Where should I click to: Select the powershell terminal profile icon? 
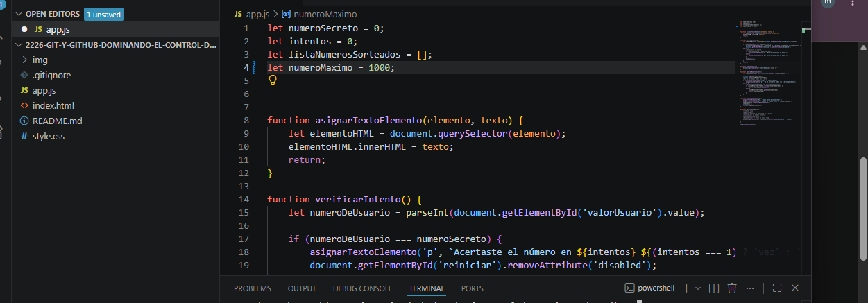pos(630,288)
